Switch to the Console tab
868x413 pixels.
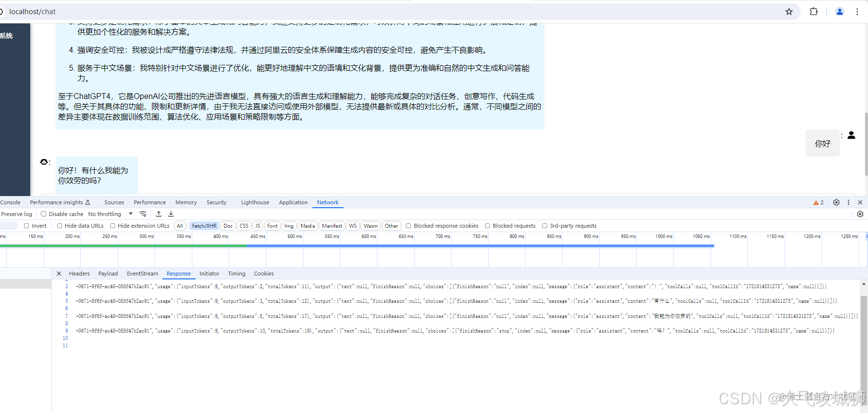pos(10,202)
